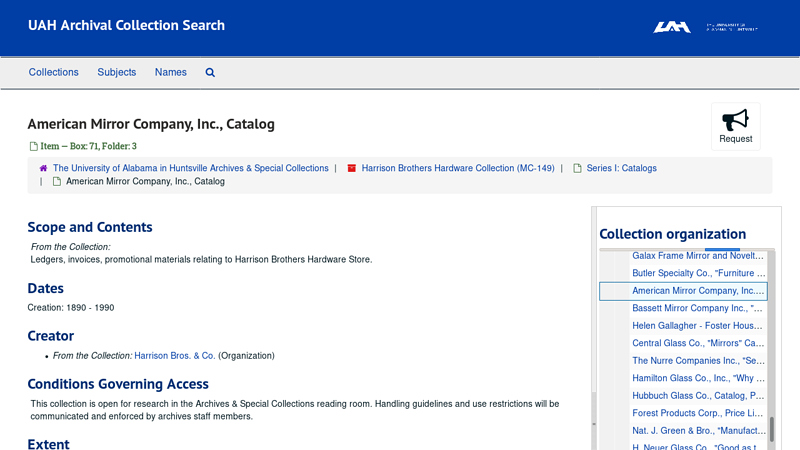Select Galax Frame Mirror and Novelty tree item
The width and height of the screenshot is (800, 450).
tap(697, 256)
